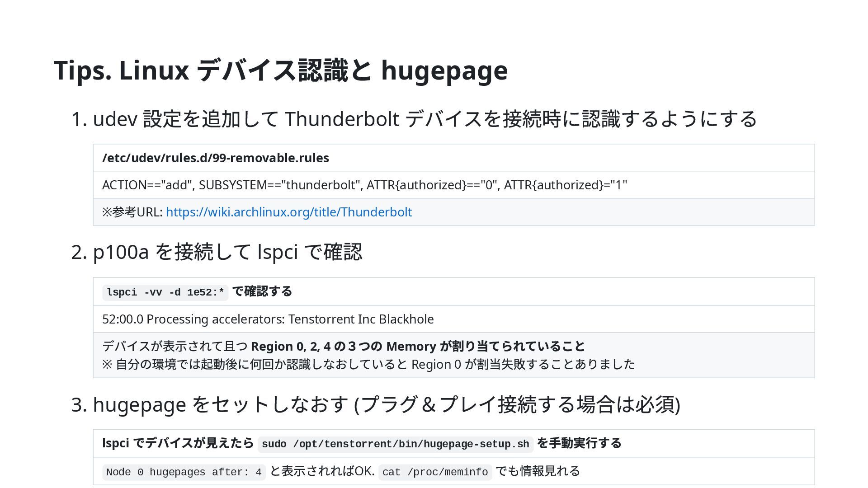This screenshot has width=868, height=488.
Task: Click the 'を手動実行する' text
Action: (579, 443)
